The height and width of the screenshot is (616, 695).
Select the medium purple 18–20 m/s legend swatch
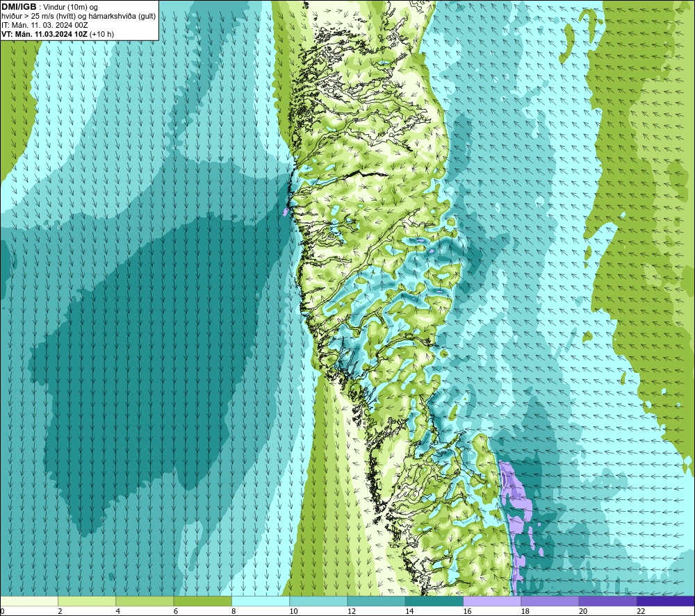[550, 601]
